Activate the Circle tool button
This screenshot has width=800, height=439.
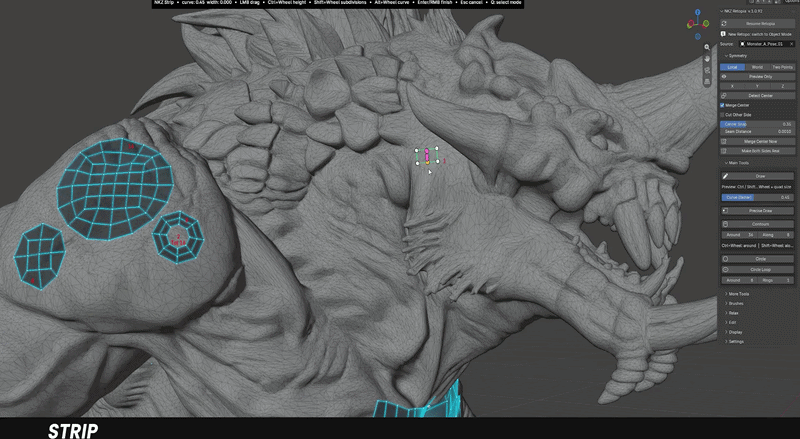(x=758, y=259)
